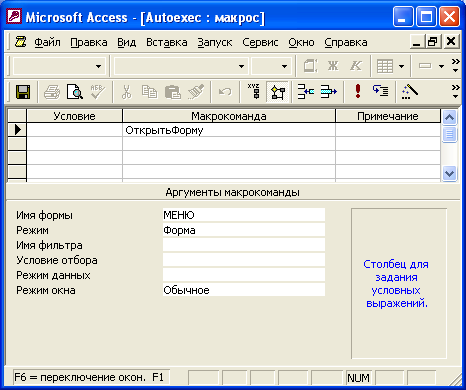
Task: Open the font name combo box dropdown
Action: [x=241, y=66]
